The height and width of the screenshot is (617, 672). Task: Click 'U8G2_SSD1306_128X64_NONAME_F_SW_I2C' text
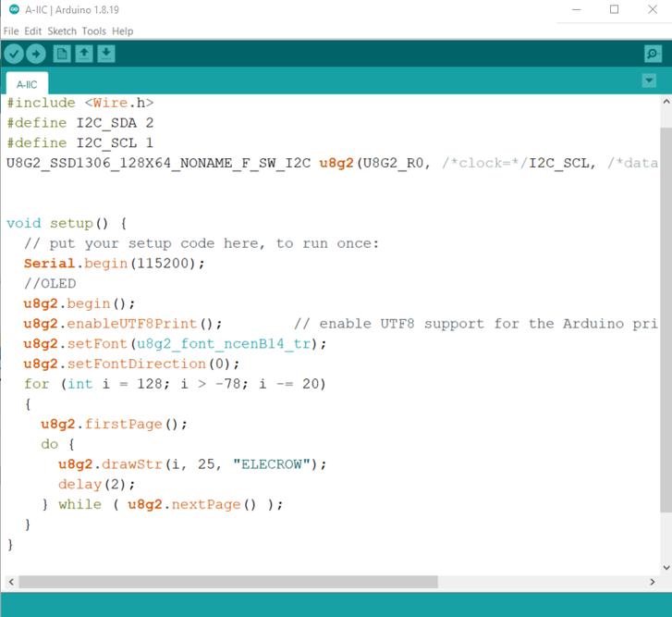tap(159, 163)
